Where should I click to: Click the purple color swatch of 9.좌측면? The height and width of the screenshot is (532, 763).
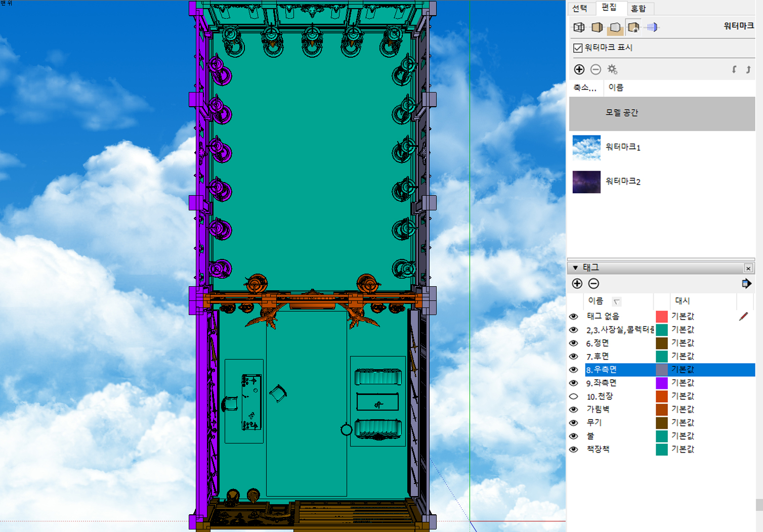click(661, 383)
